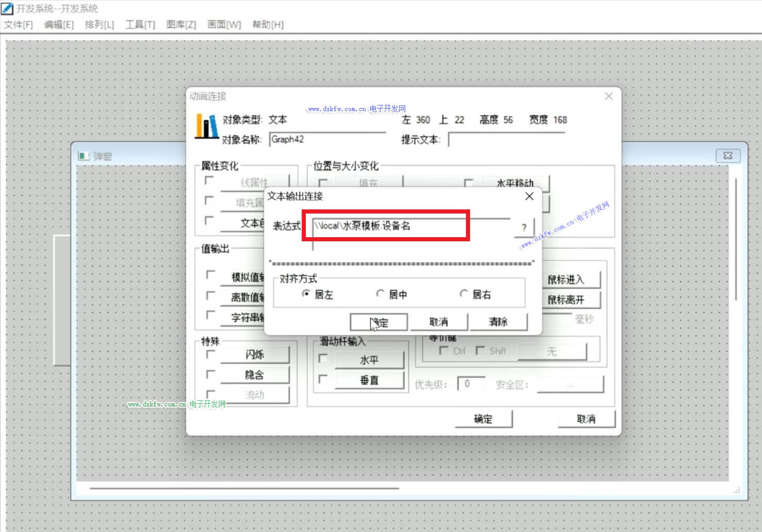Select the 居左 alignment radio button
This screenshot has height=532, width=762.
pos(306,294)
